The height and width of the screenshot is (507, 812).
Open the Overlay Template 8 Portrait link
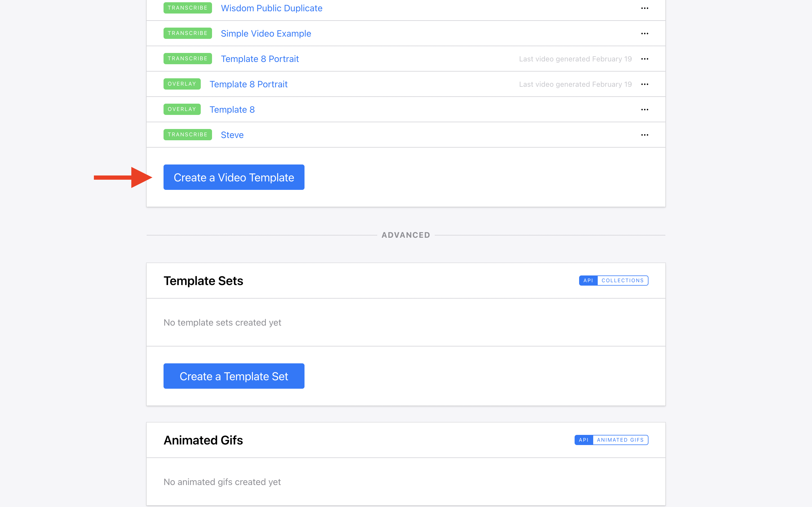[x=248, y=84]
